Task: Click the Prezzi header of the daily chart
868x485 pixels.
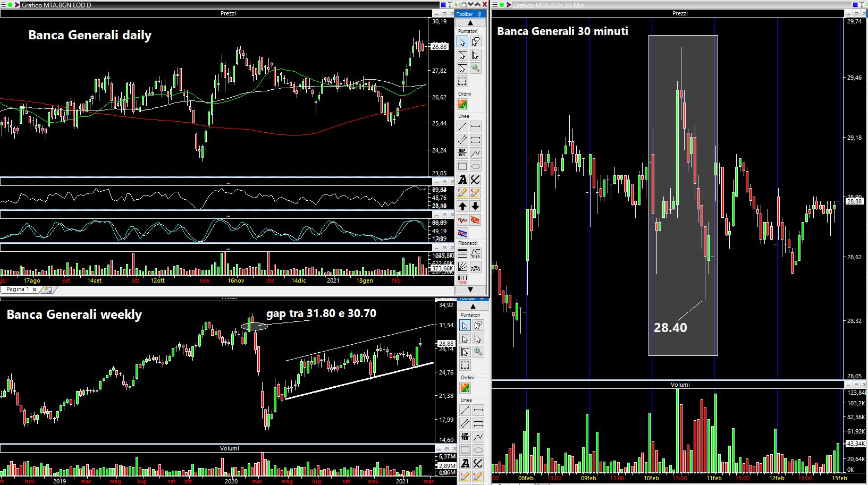Action: (x=229, y=13)
